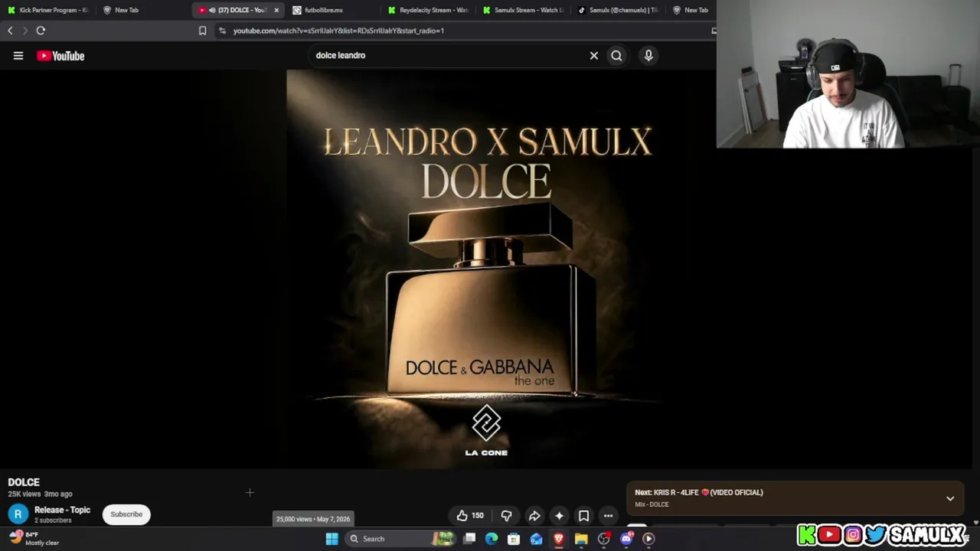Clear the 'dolce leandro' search text

point(593,55)
